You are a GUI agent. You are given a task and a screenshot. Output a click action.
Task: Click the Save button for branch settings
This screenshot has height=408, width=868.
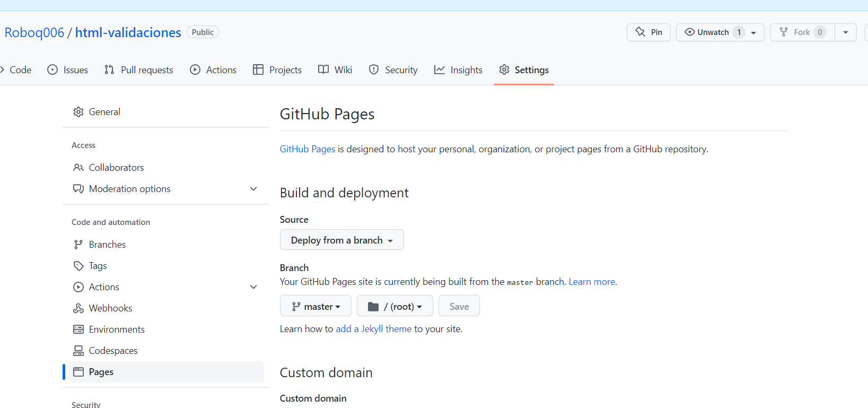(x=459, y=306)
